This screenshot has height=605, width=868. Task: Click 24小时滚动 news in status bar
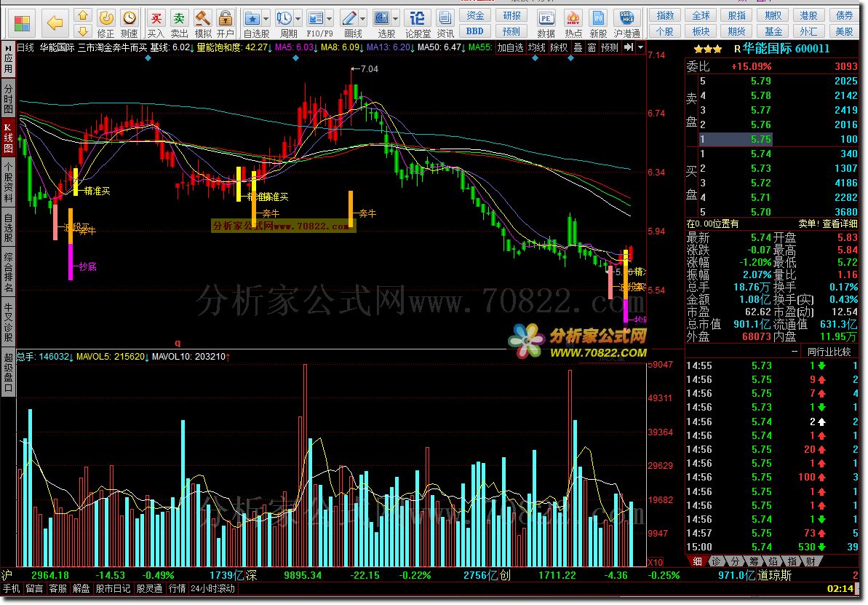pos(212,588)
